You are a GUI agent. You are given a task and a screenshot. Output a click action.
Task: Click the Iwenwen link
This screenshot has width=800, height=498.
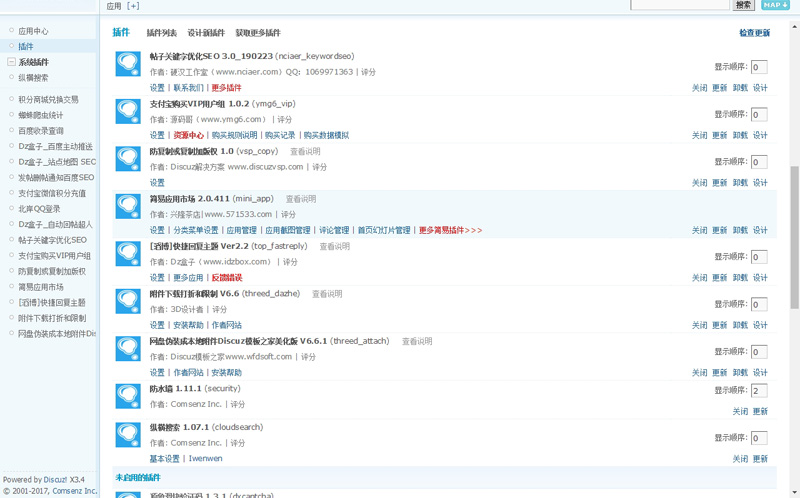[x=206, y=459]
